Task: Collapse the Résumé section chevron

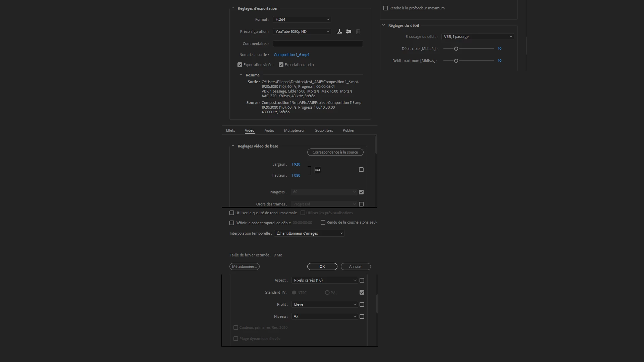Action: 241,75
